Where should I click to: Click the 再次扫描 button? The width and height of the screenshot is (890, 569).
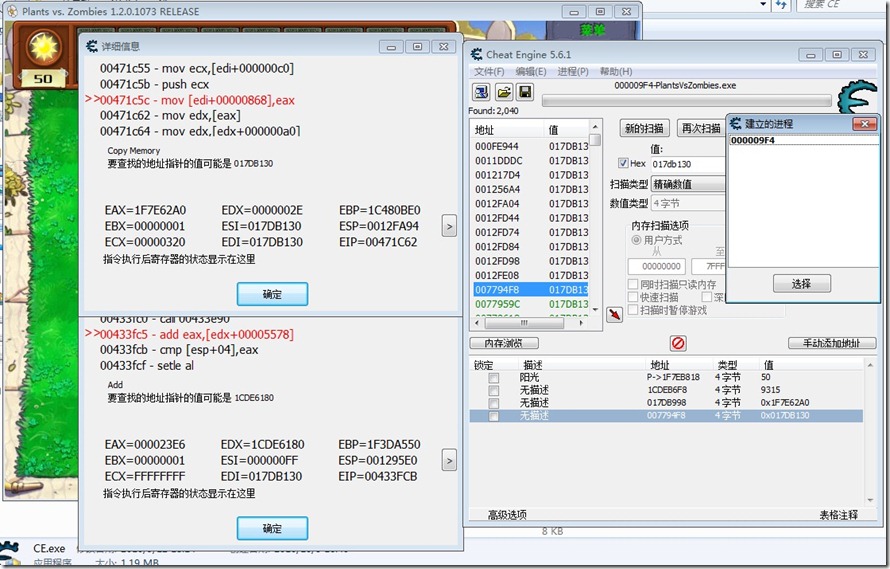coord(701,128)
